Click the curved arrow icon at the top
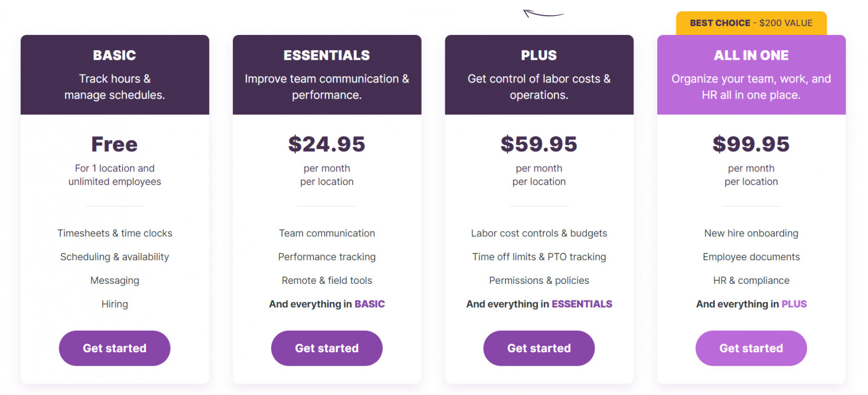The image size is (868, 395). click(543, 13)
